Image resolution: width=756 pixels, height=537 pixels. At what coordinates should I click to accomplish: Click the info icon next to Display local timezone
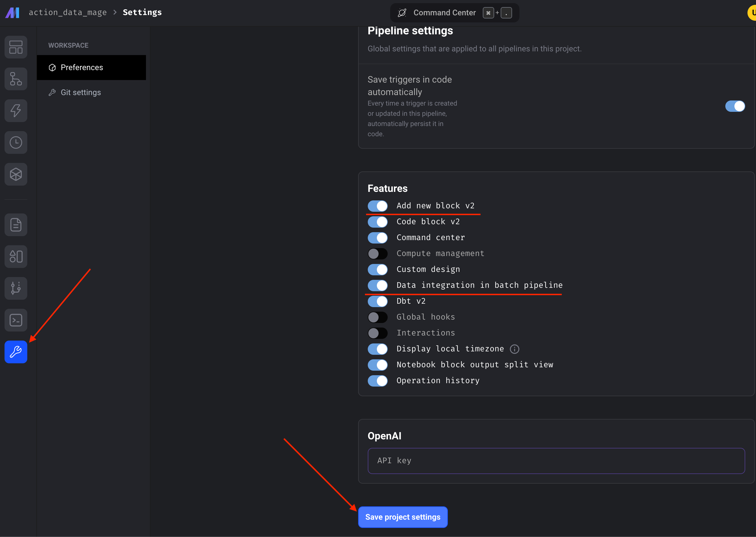click(x=514, y=349)
